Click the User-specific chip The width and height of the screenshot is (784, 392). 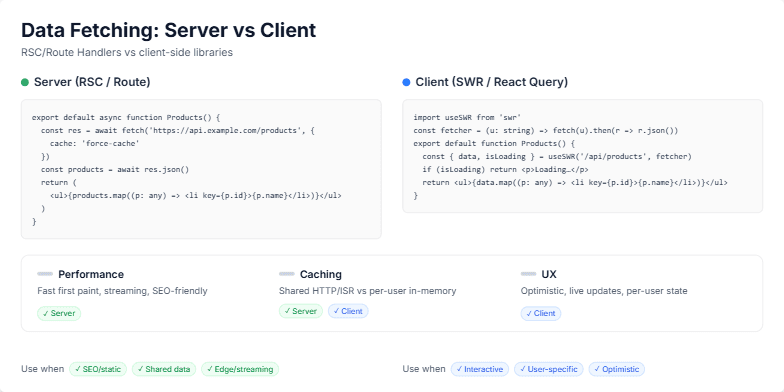click(548, 369)
